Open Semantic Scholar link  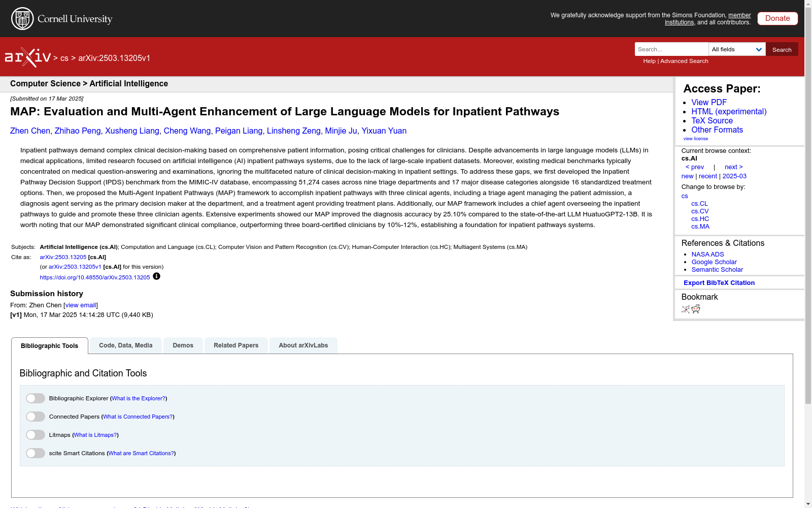[x=717, y=270]
